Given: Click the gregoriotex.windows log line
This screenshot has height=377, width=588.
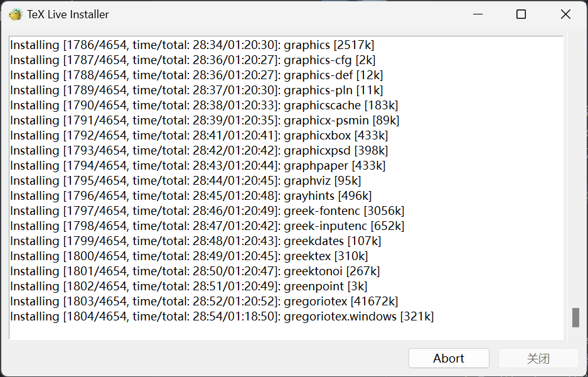Looking at the screenshot, I should pyautogui.click(x=222, y=317).
